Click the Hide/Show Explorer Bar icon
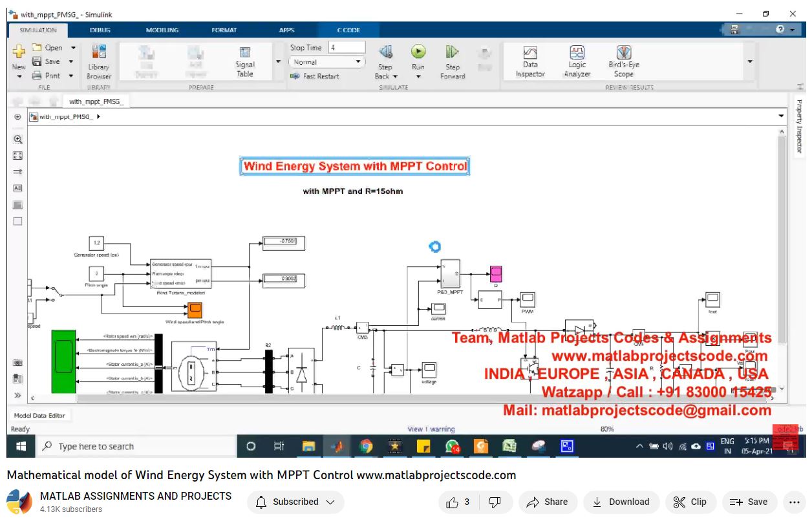 [18, 117]
